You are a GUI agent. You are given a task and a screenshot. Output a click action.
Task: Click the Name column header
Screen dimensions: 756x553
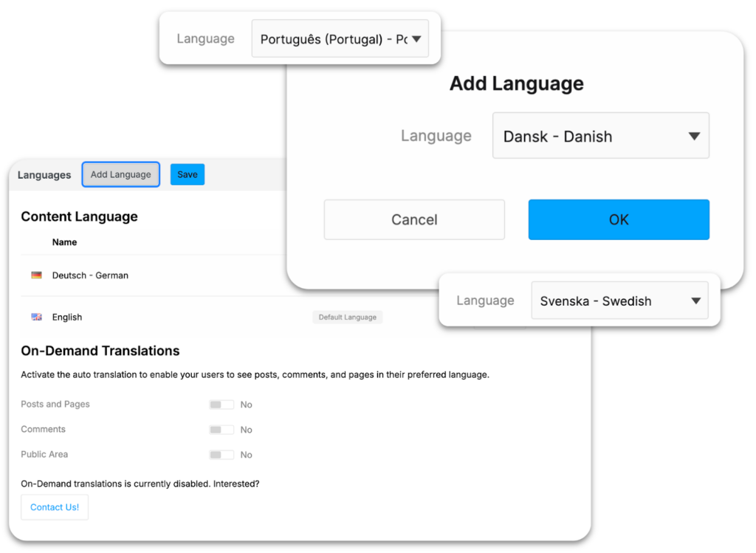pos(65,242)
